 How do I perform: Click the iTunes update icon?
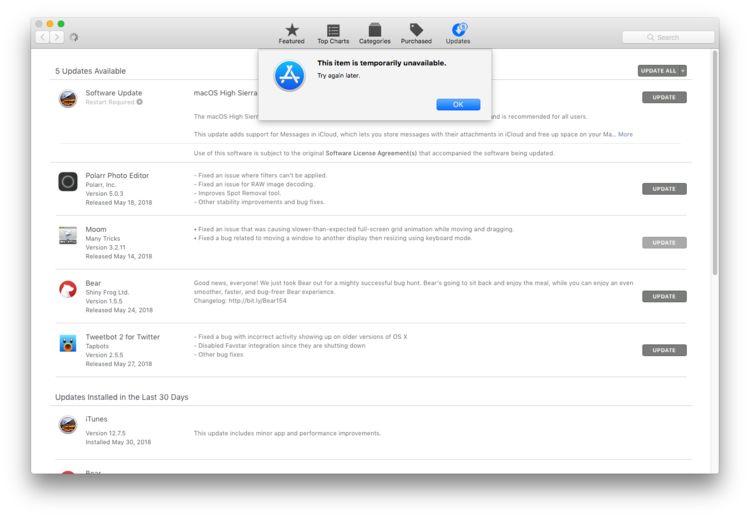(68, 425)
